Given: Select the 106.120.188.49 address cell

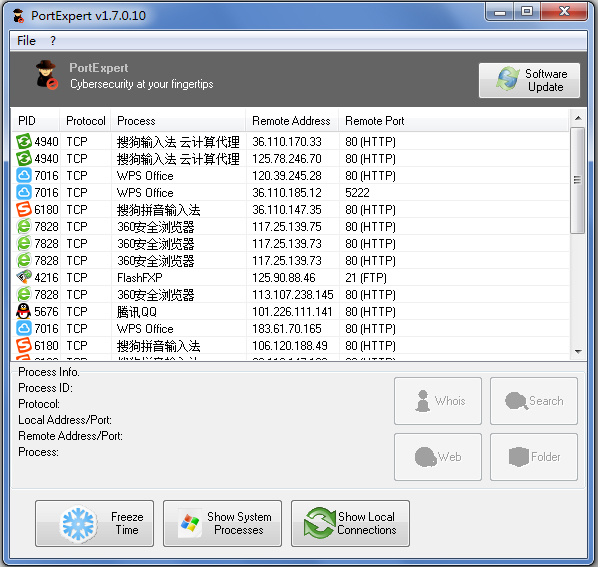Looking at the screenshot, I should (x=290, y=345).
